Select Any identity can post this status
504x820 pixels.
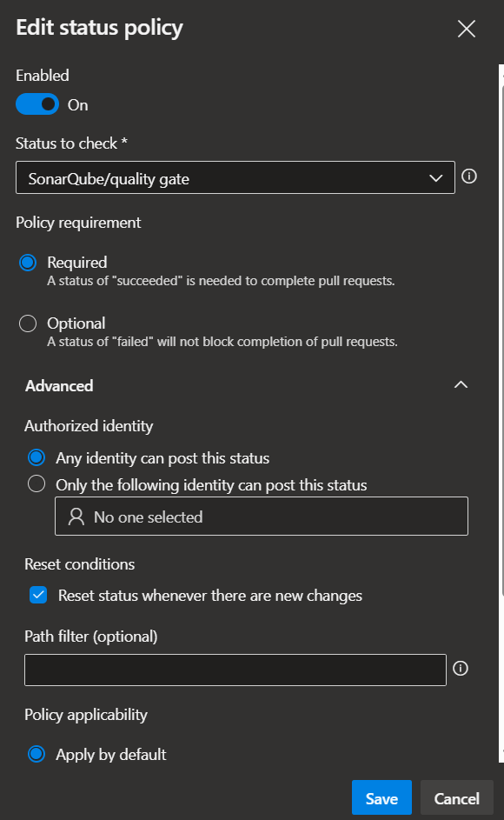36,457
